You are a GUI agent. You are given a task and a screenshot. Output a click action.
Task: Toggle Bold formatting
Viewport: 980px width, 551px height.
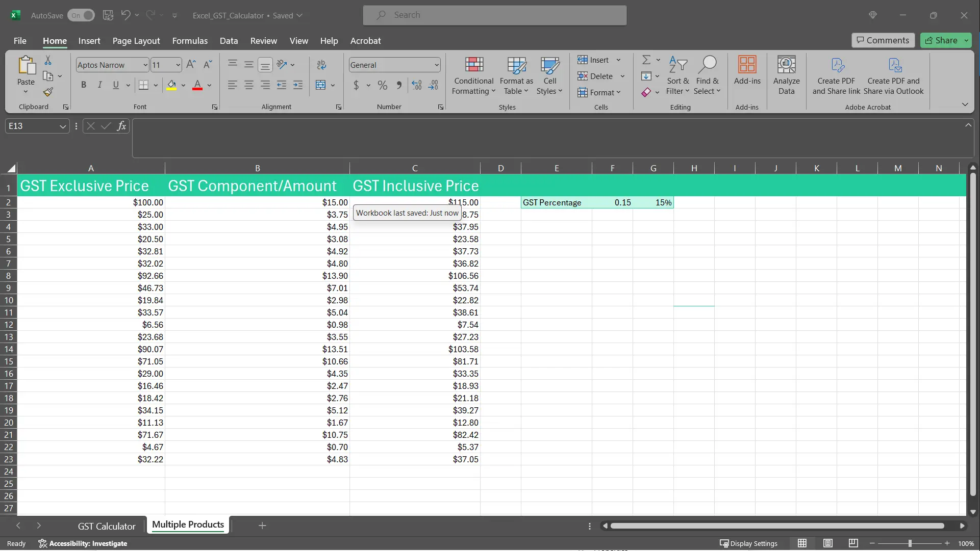coord(84,85)
